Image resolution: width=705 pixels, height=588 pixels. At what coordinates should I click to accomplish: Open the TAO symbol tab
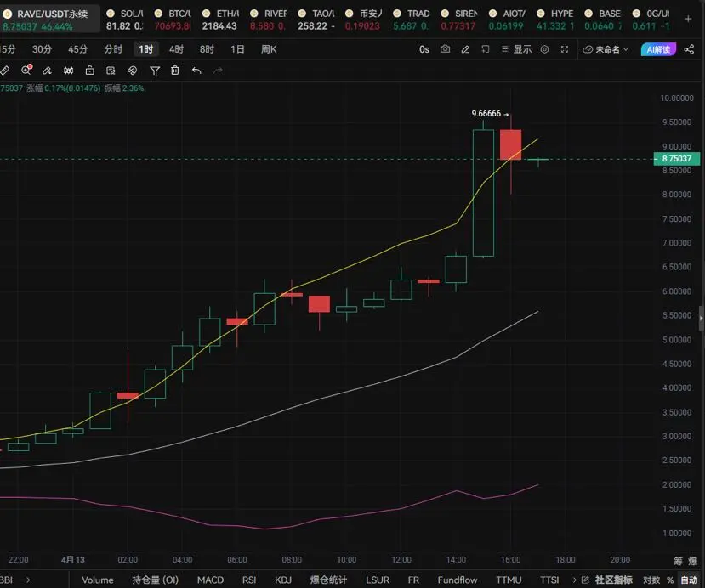[x=316, y=20]
